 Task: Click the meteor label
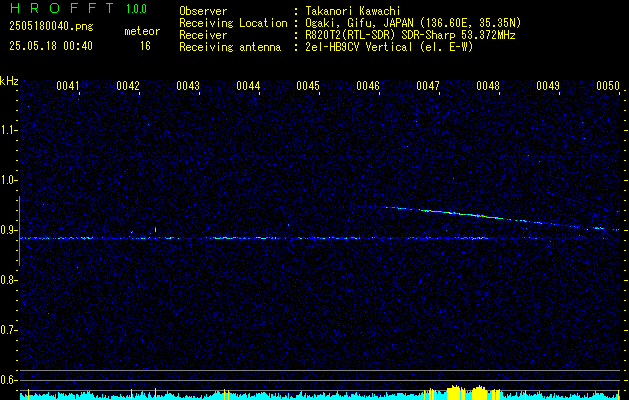pos(142,31)
